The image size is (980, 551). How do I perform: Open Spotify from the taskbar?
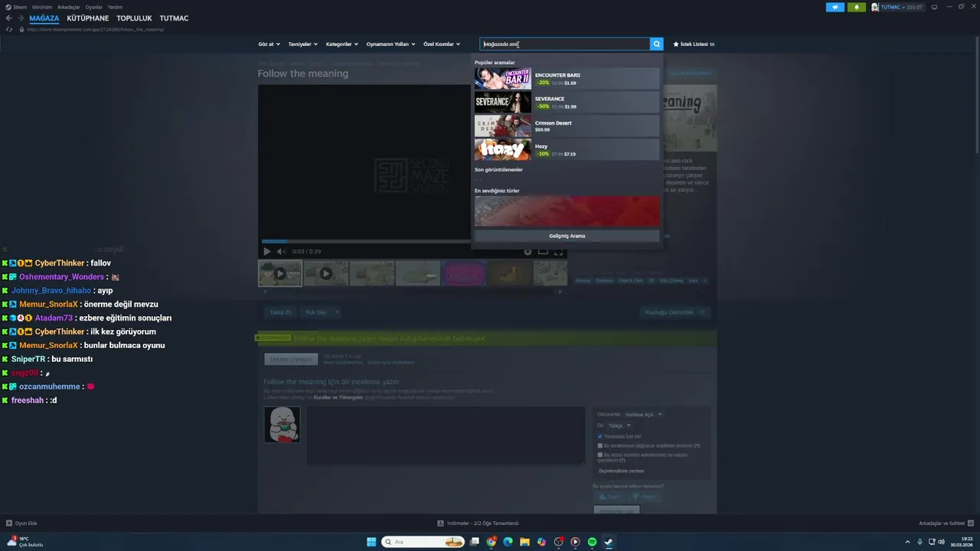(x=592, y=542)
